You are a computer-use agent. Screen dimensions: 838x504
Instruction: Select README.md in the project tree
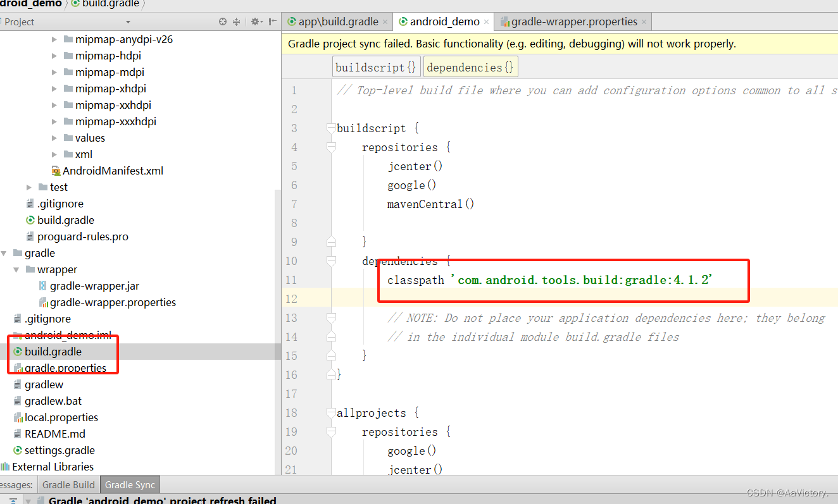[x=55, y=434]
